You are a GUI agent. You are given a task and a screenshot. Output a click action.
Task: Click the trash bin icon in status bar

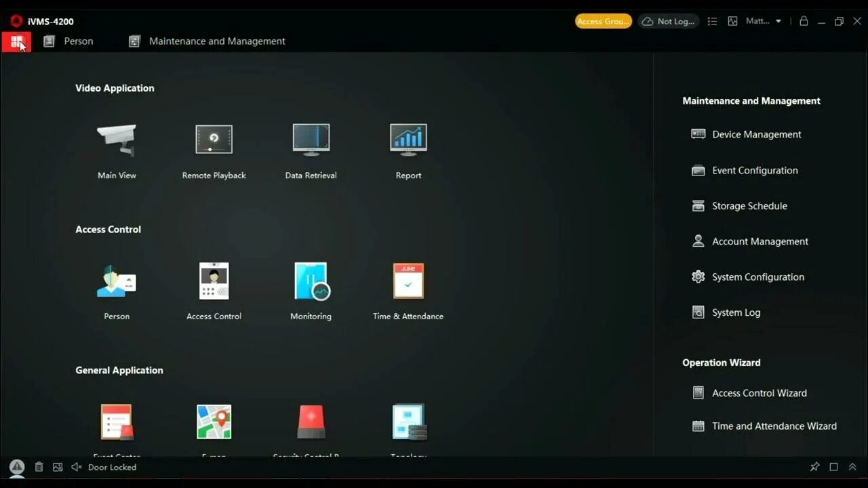click(x=39, y=467)
